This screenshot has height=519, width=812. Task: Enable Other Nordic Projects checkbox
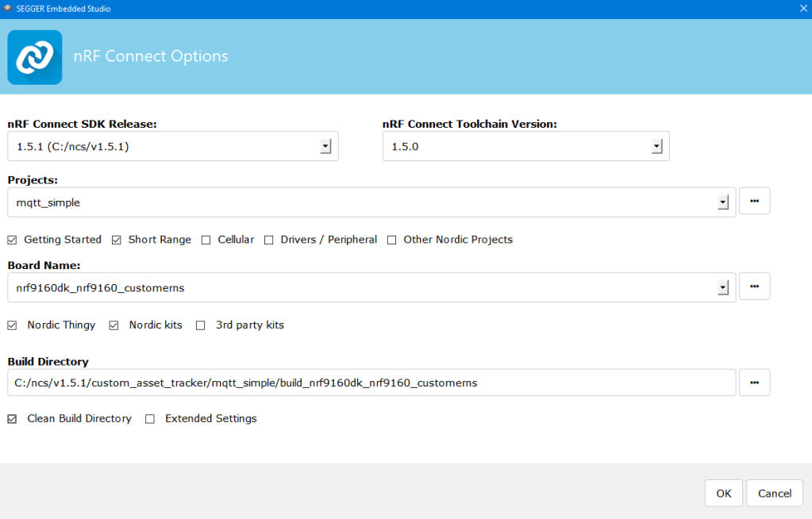[x=392, y=240]
